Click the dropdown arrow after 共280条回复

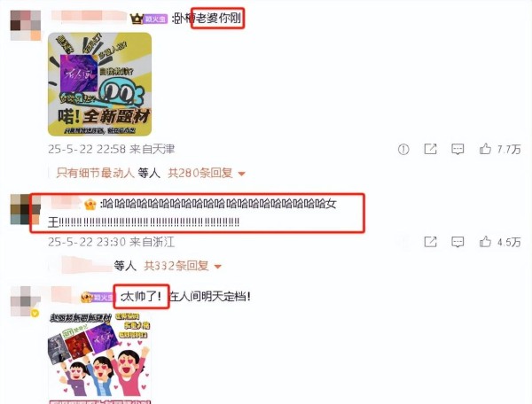click(x=241, y=174)
